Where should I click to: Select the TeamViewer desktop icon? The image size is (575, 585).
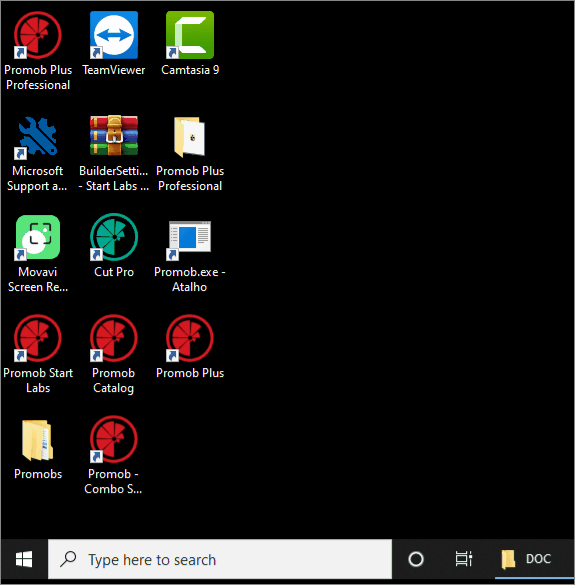click(114, 35)
